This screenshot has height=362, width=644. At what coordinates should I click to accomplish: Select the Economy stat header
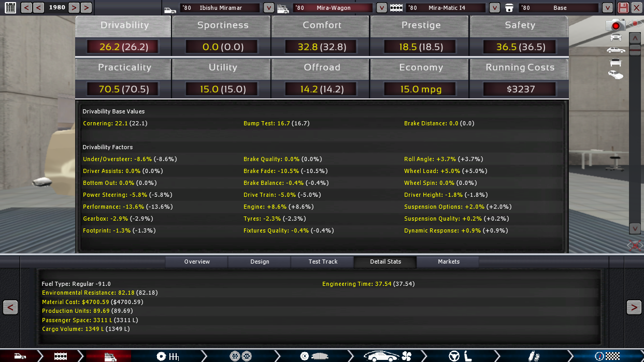[x=421, y=68]
